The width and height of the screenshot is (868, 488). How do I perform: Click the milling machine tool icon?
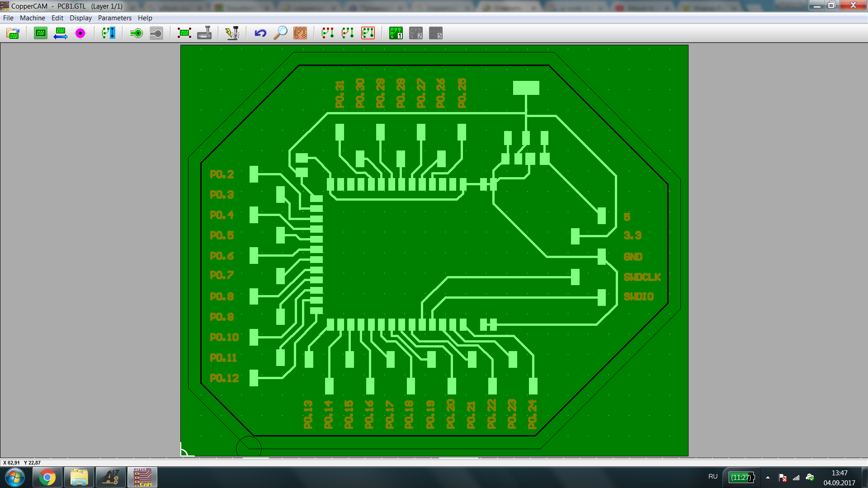(x=204, y=33)
